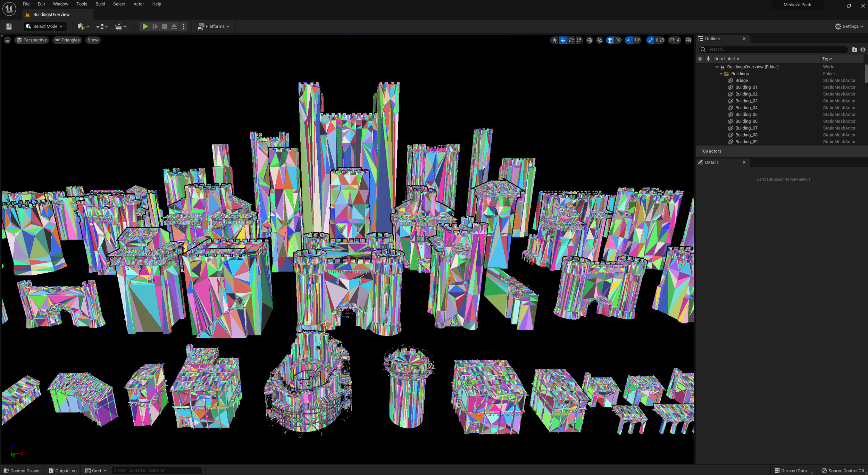Click the Unreal Engine logo icon
The height and width of the screenshot is (475, 868).
(9, 9)
